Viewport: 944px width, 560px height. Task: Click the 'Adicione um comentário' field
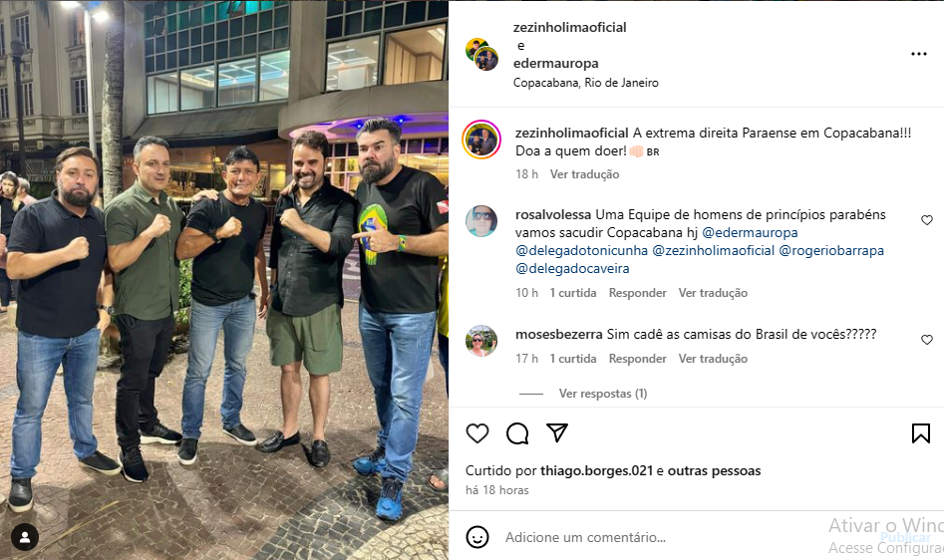656,537
